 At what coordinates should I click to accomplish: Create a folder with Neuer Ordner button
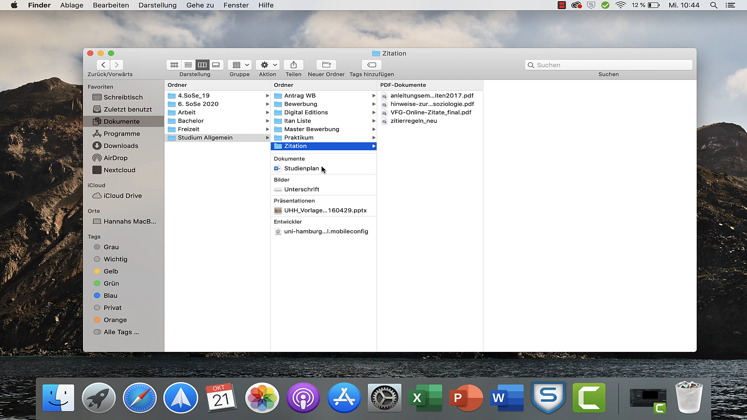click(x=326, y=65)
